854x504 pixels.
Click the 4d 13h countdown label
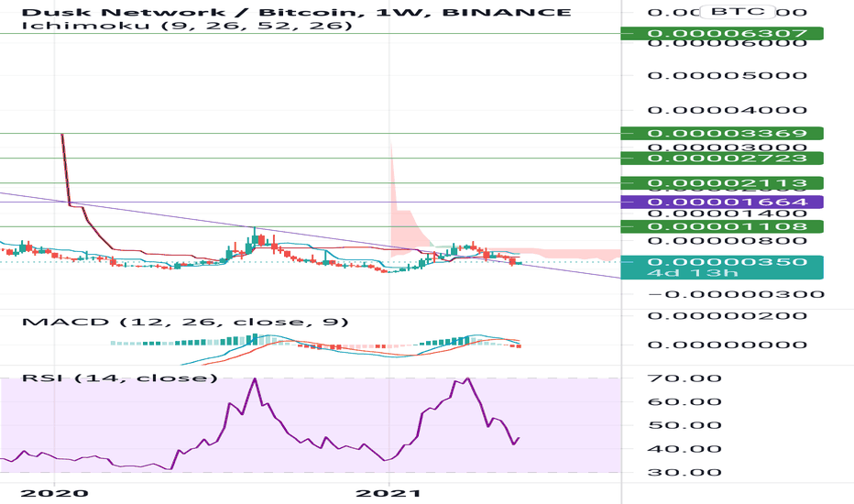click(693, 272)
